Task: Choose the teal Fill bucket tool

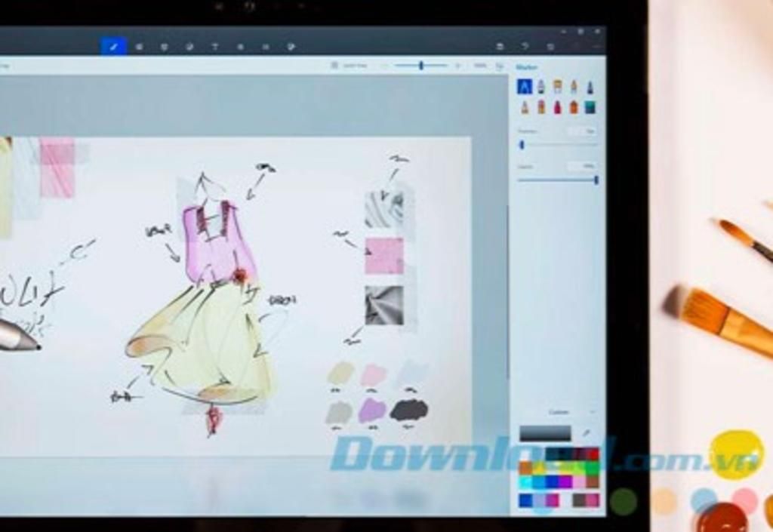Action: pos(590,107)
